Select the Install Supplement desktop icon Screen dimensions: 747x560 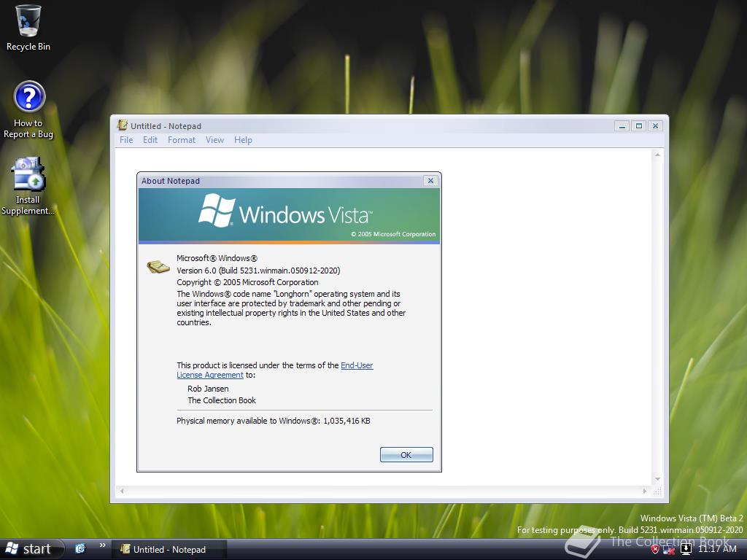pyautogui.click(x=28, y=186)
